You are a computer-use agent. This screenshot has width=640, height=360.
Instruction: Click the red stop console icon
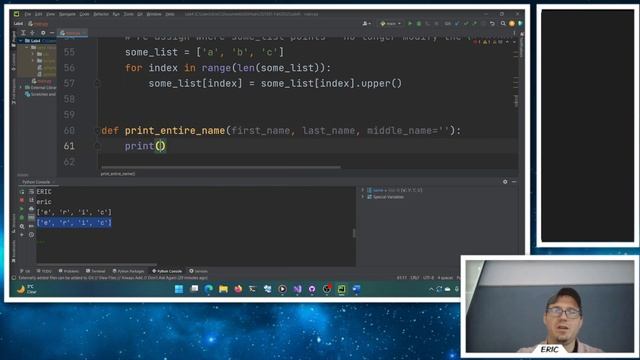(x=22, y=200)
